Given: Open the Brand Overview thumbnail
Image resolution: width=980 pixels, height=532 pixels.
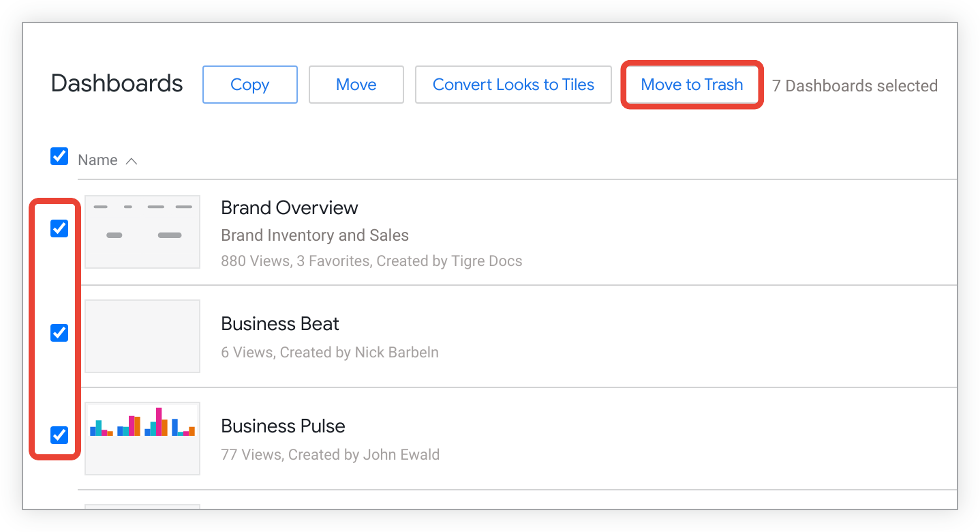Looking at the screenshot, I should tap(142, 232).
